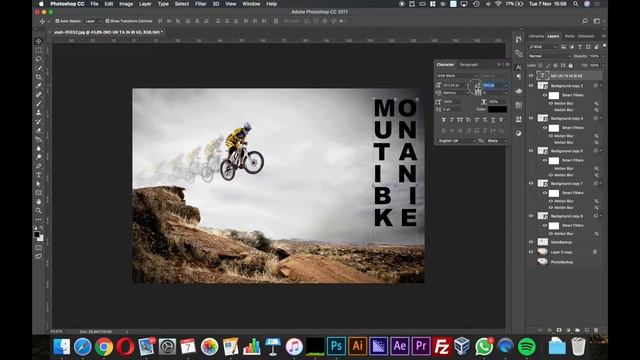This screenshot has width=640, height=360.
Task: Select the Zoom tool
Action: [39, 211]
